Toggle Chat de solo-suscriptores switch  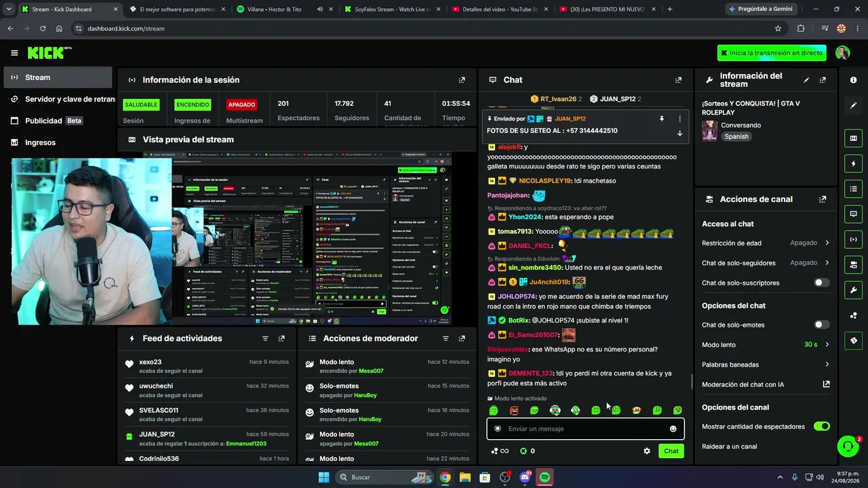(x=821, y=283)
